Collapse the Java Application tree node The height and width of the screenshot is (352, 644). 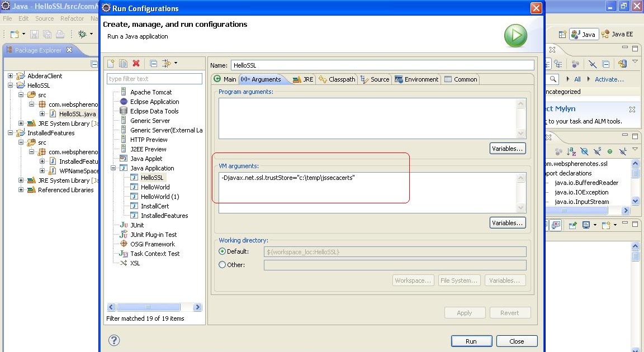pyautogui.click(x=113, y=168)
